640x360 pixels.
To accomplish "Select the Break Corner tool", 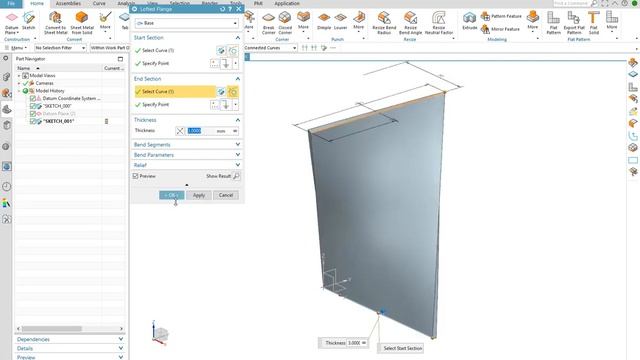I will [269, 23].
